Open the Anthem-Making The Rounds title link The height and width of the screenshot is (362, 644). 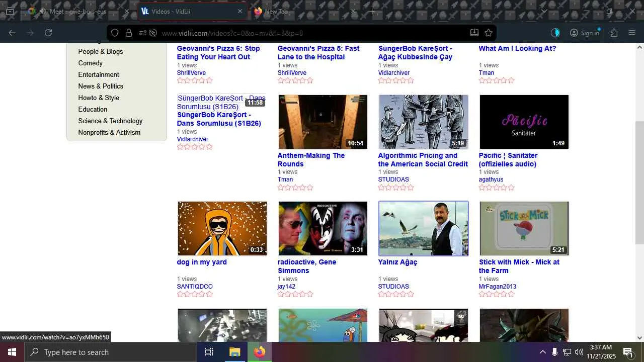point(311,159)
